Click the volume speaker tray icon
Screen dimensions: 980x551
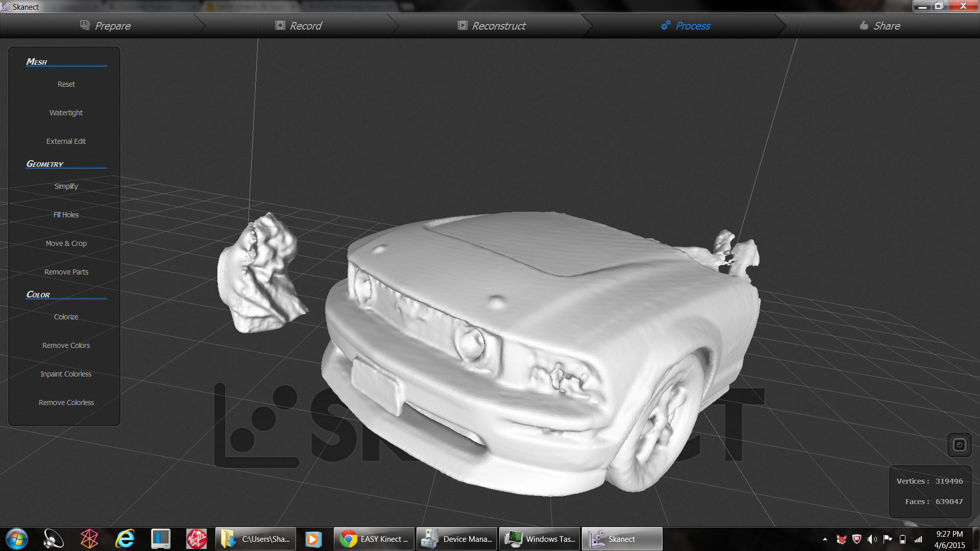pyautogui.click(x=872, y=539)
